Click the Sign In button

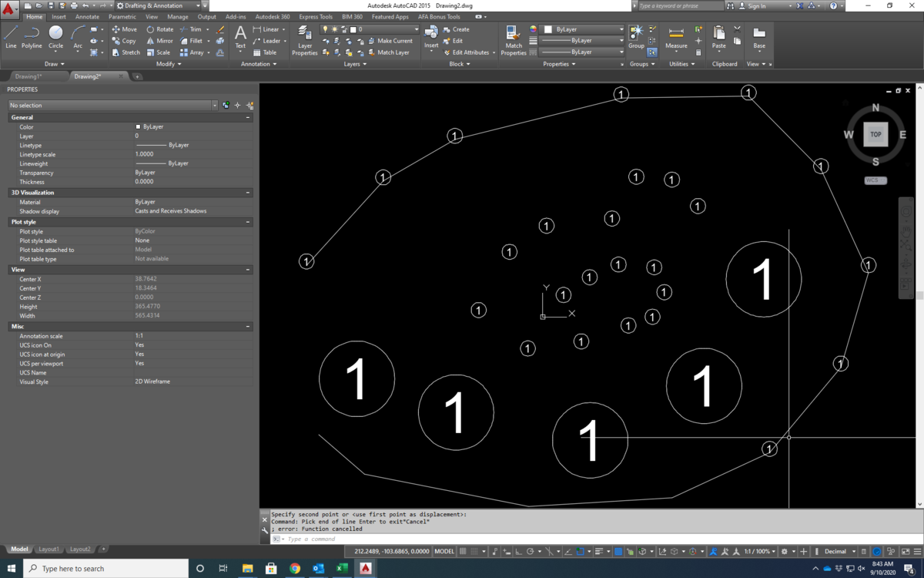[756, 5]
